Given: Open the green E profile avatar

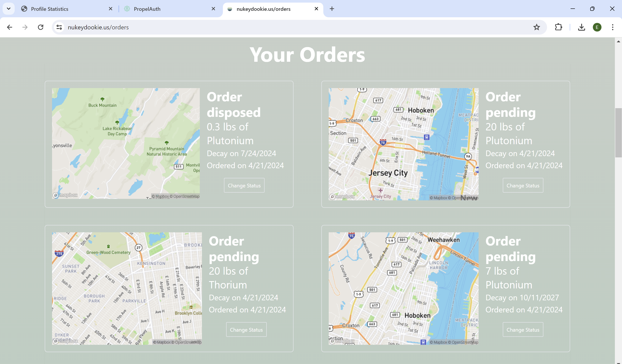Looking at the screenshot, I should pos(597,27).
